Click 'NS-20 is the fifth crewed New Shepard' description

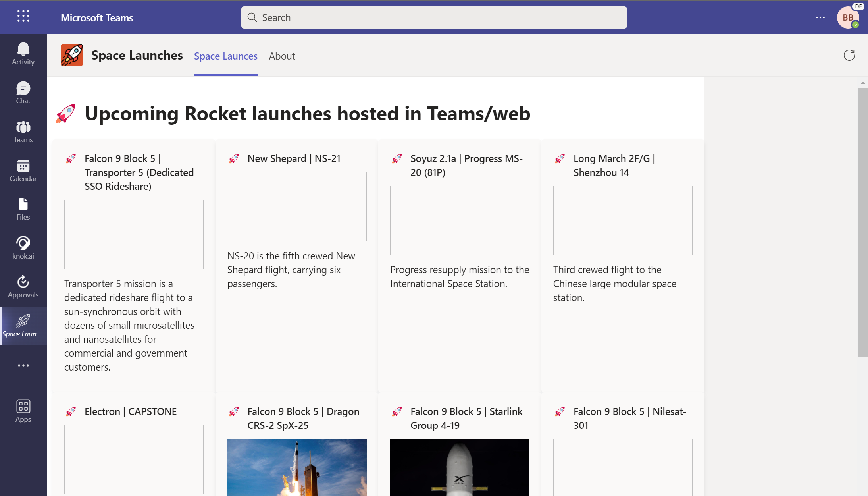[x=291, y=270]
